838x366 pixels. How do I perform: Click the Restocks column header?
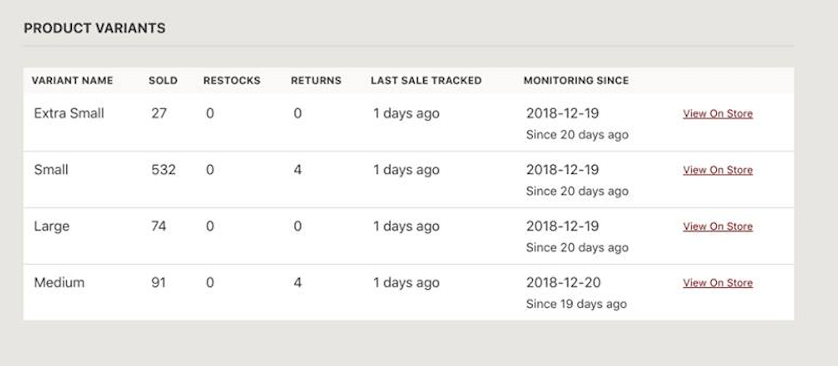(232, 81)
